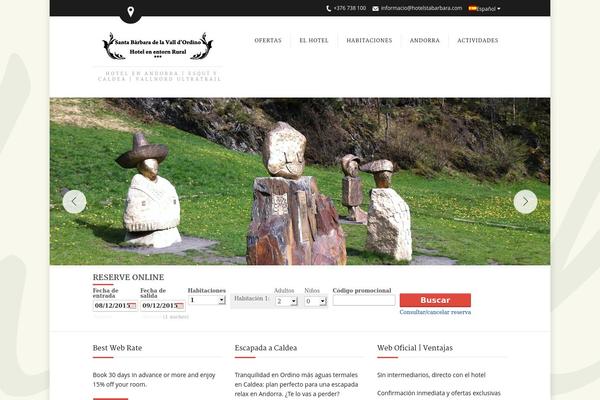The image size is (600, 400).
Task: Open the Actividades menu
Action: [478, 40]
